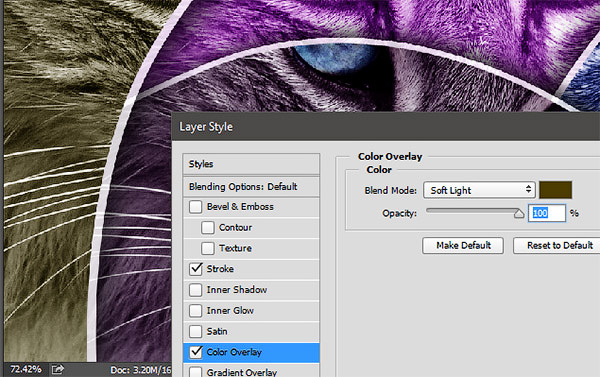
Task: Uncheck the Color Overlay checkbox
Action: click(196, 352)
